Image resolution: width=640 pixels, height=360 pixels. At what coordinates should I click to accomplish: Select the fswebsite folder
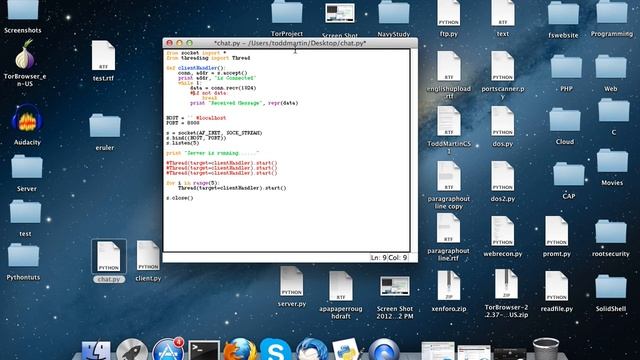pyautogui.click(x=563, y=13)
